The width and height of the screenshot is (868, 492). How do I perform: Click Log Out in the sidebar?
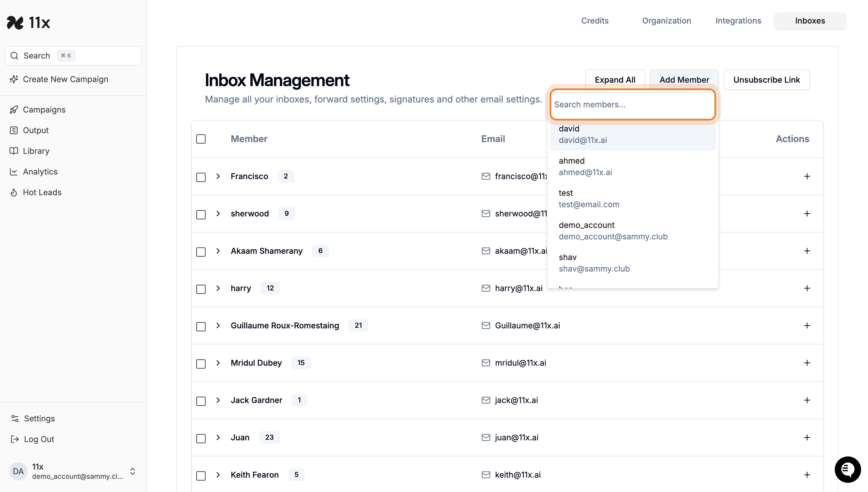coord(39,439)
